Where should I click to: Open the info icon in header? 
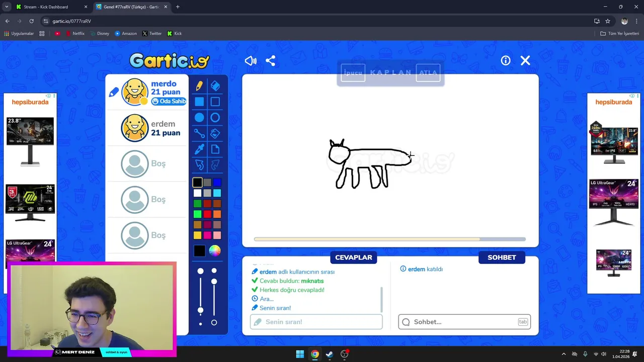(506, 61)
